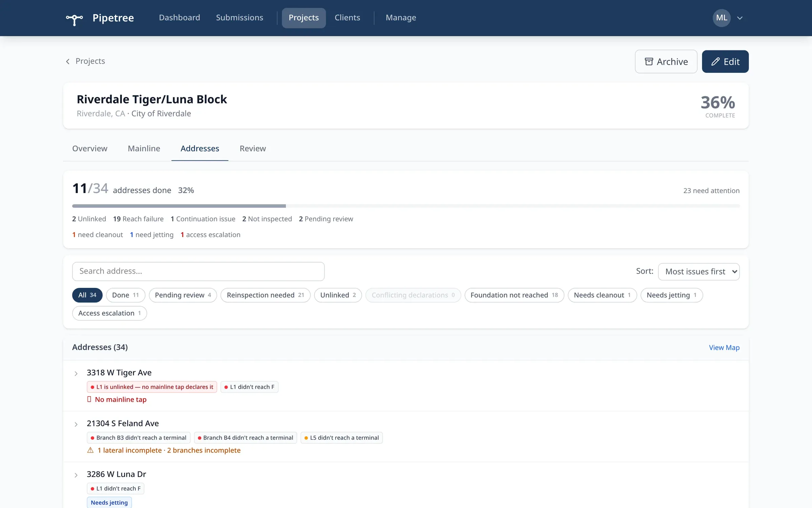The width and height of the screenshot is (812, 508).
Task: Switch to the Review tab
Action: click(253, 149)
